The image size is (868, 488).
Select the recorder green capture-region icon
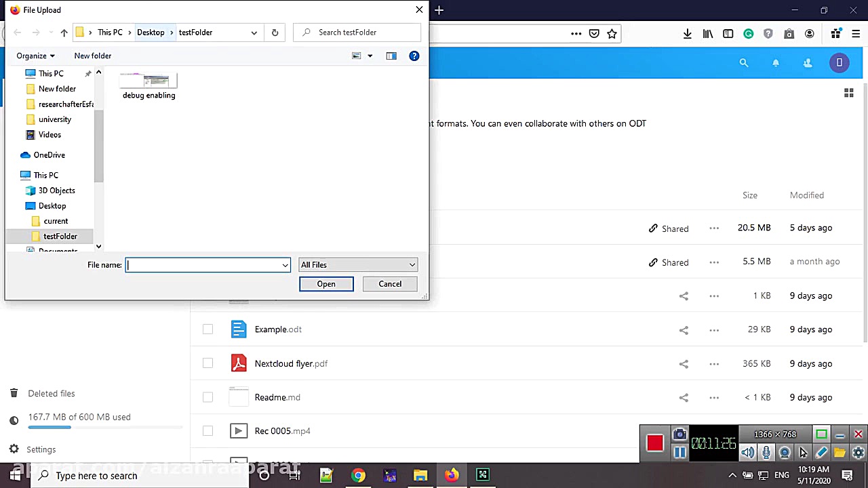click(x=821, y=434)
